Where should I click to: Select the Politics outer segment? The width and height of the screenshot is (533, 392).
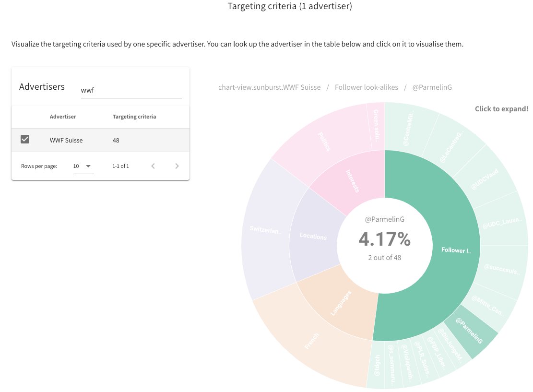click(324, 142)
